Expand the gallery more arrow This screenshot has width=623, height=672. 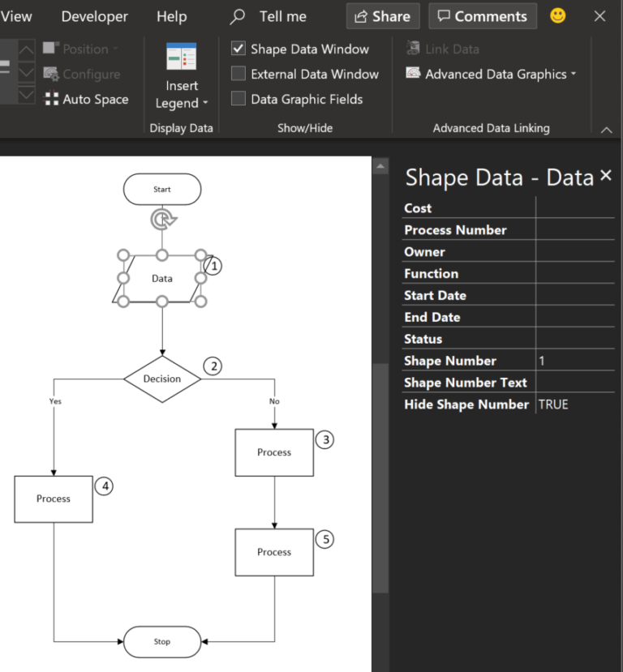coord(26,94)
